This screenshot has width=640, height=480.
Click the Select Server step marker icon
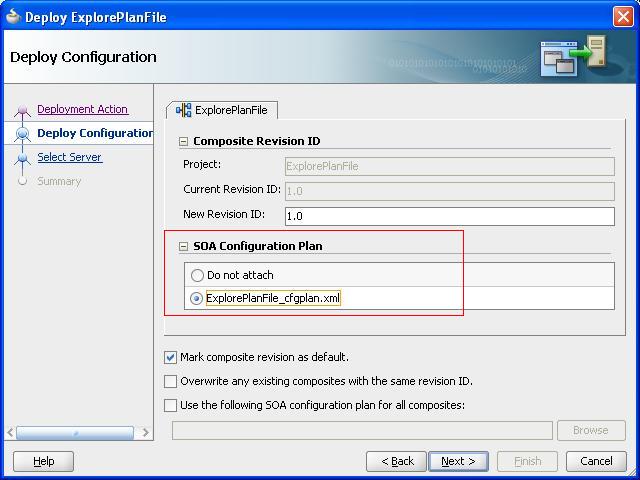point(22,158)
